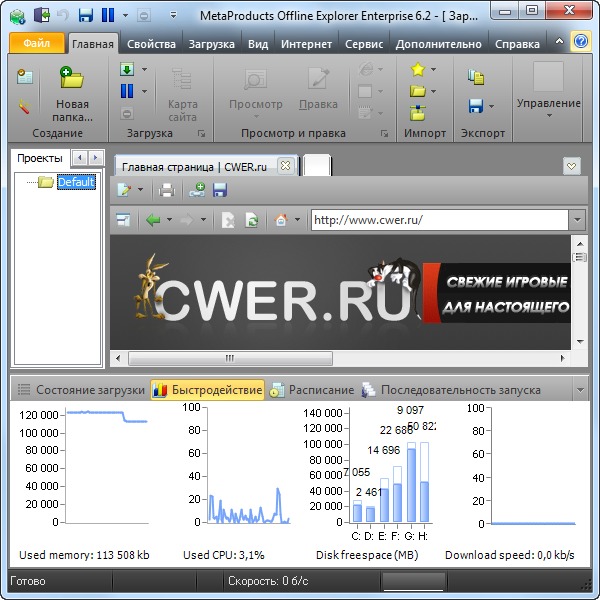
Task: Open the Управление dropdown
Action: tap(548, 104)
